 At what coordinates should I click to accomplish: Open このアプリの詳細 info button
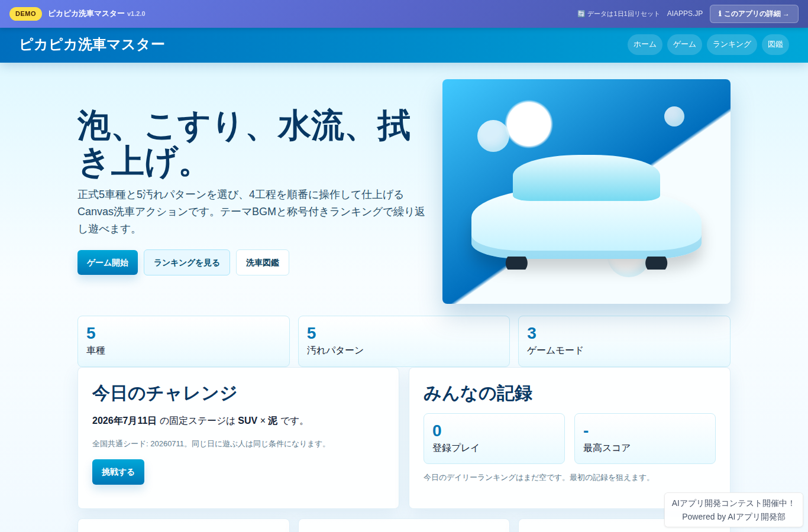[x=754, y=14]
